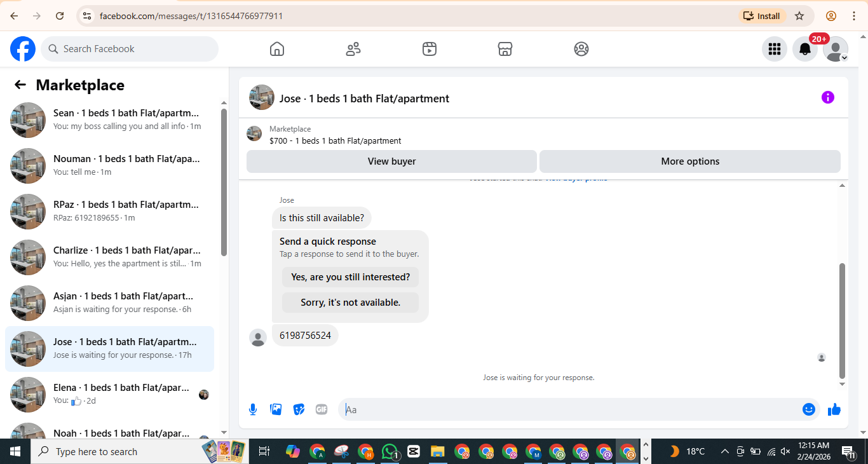868x464 pixels.
Task: Click the taskbar "Type here to search" box
Action: pos(140,451)
